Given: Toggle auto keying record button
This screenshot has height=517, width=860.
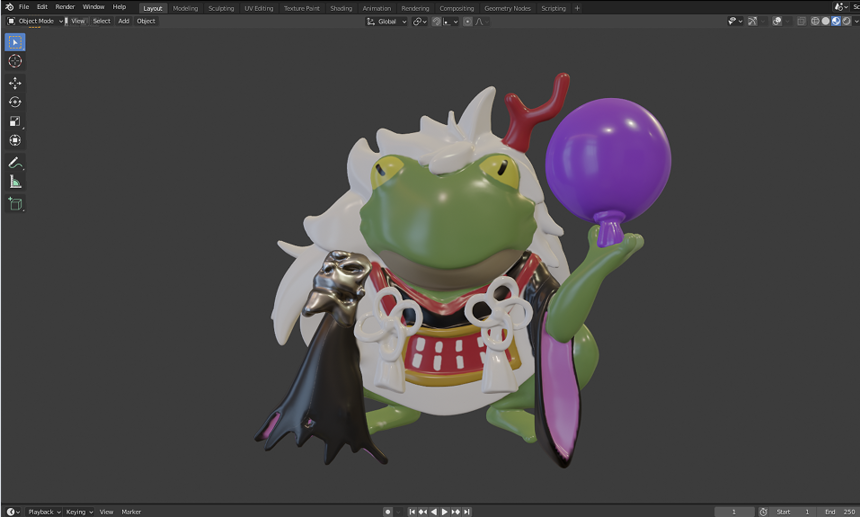Looking at the screenshot, I should coord(388,512).
